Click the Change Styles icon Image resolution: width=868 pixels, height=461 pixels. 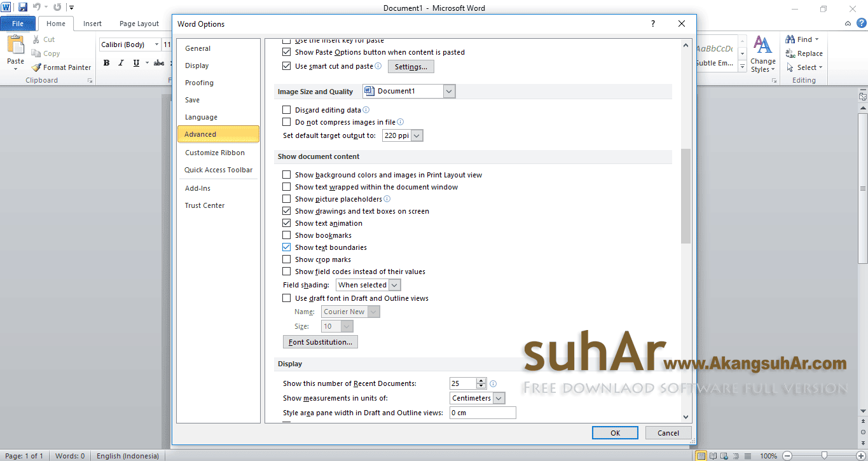click(x=762, y=46)
